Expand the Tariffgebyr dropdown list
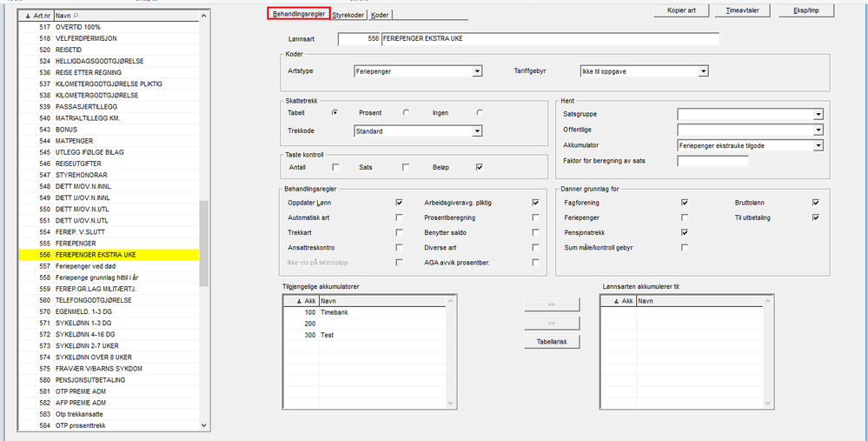This screenshot has height=441, width=868. [x=703, y=71]
